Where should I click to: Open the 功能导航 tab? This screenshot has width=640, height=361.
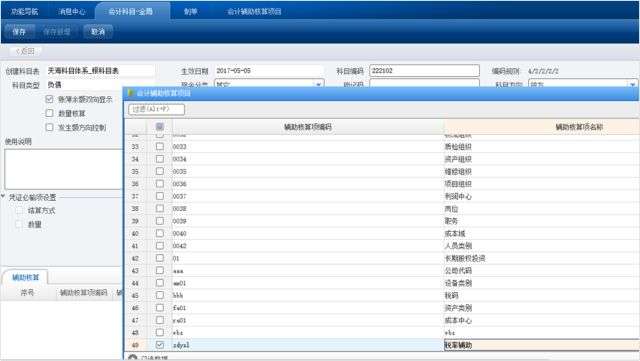click(x=24, y=11)
